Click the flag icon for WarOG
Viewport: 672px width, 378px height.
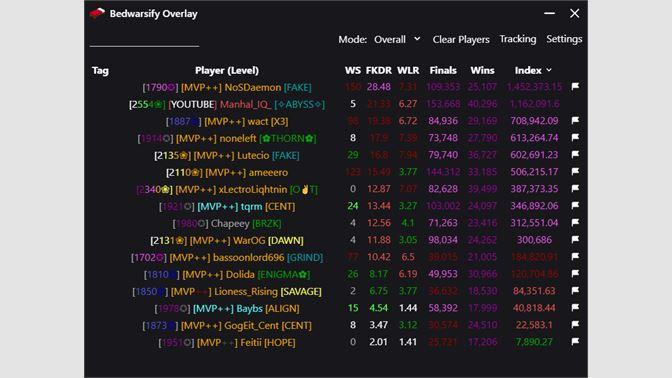pos(575,240)
